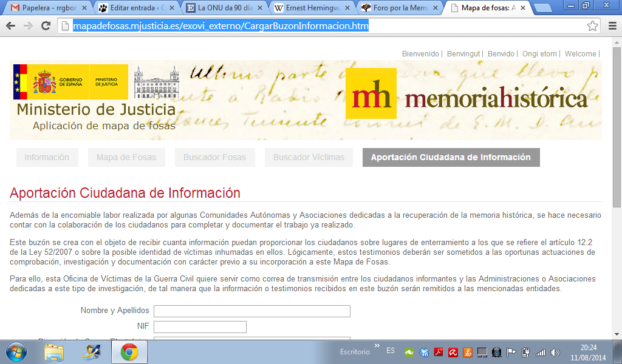Bookmark the page with the star icon
The image size is (622, 364).
click(593, 26)
